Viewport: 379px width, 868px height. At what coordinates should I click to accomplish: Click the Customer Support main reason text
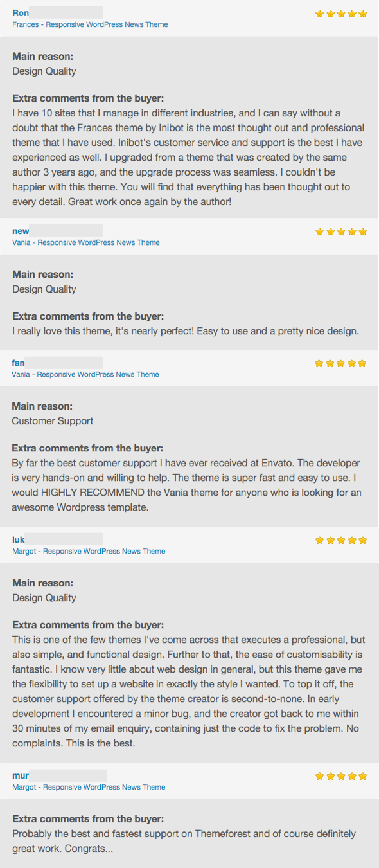tap(53, 421)
